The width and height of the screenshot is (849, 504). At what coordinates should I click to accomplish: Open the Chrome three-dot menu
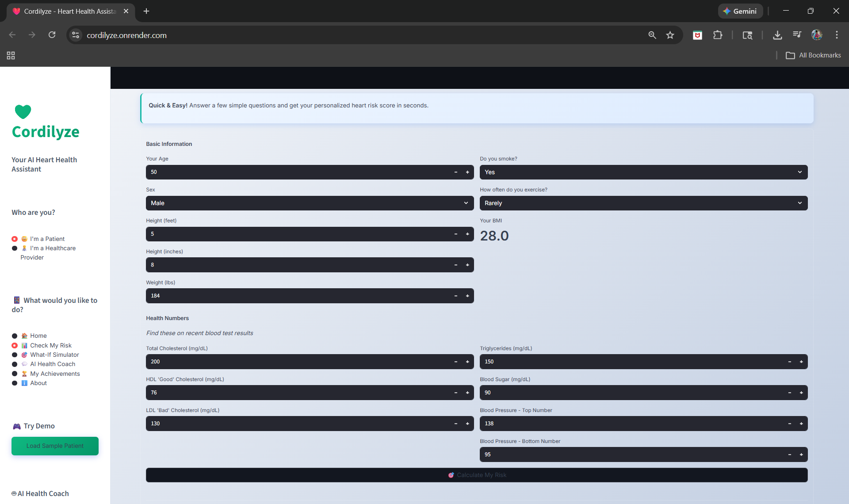click(x=837, y=35)
